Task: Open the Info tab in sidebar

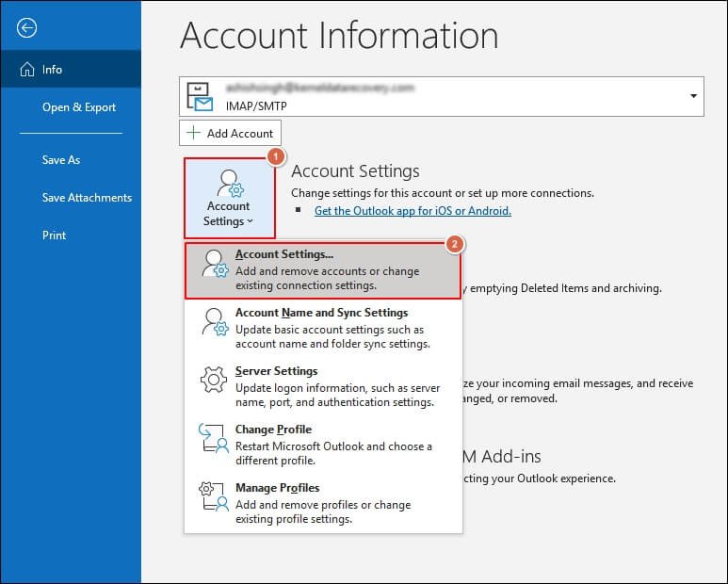Action: (x=71, y=69)
